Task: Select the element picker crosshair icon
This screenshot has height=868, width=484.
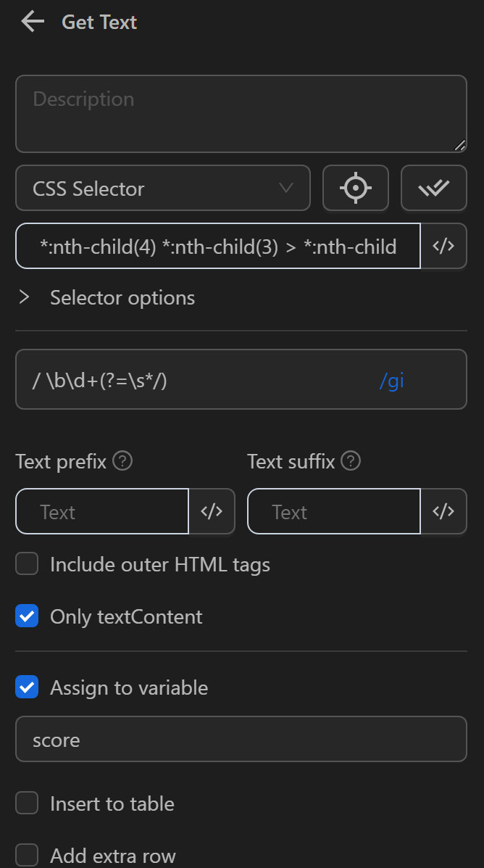Action: pyautogui.click(x=356, y=188)
